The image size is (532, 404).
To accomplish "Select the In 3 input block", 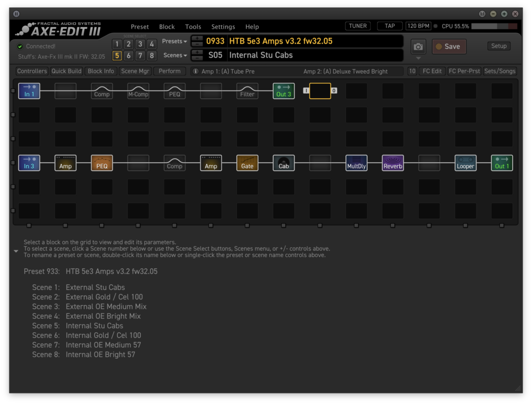I will [x=29, y=163].
